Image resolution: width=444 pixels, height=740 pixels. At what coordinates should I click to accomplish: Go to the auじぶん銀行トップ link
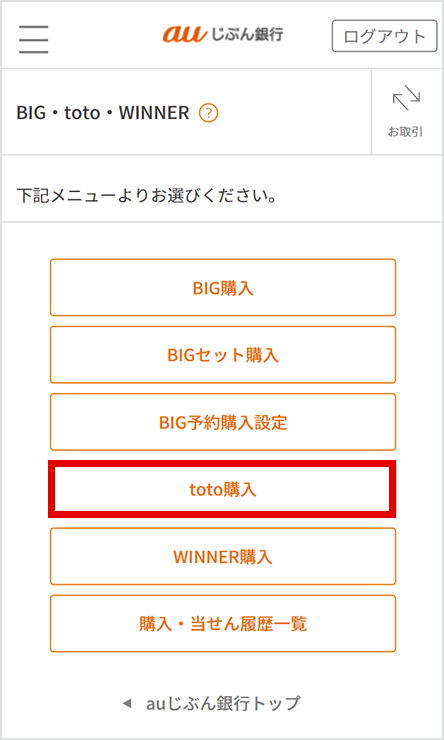[223, 704]
